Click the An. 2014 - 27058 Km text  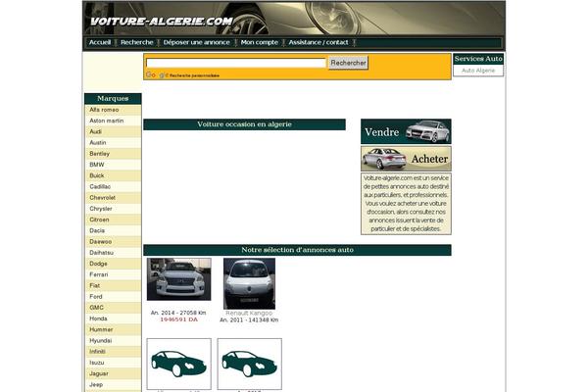coord(178,313)
